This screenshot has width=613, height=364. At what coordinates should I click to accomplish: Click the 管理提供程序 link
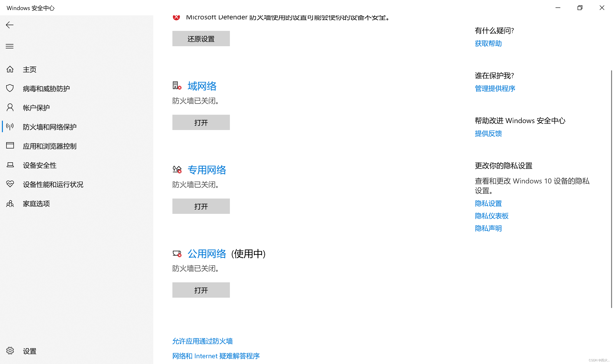(x=495, y=89)
